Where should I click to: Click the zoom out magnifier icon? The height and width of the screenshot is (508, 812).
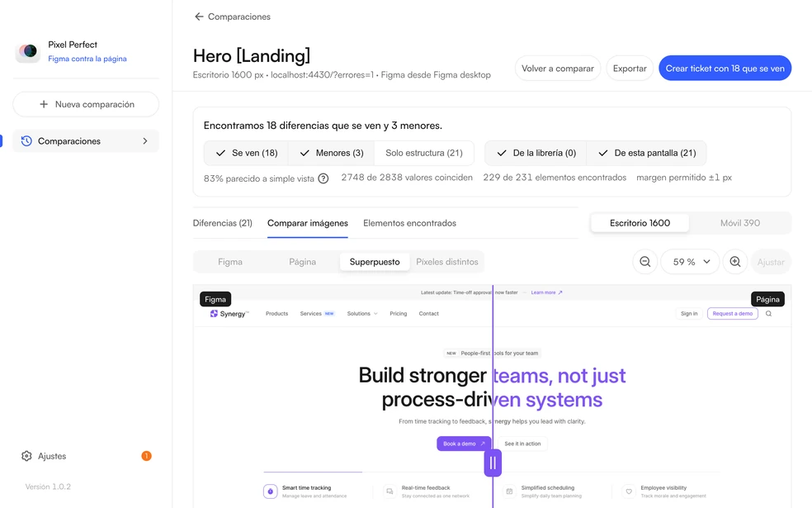pyautogui.click(x=644, y=262)
